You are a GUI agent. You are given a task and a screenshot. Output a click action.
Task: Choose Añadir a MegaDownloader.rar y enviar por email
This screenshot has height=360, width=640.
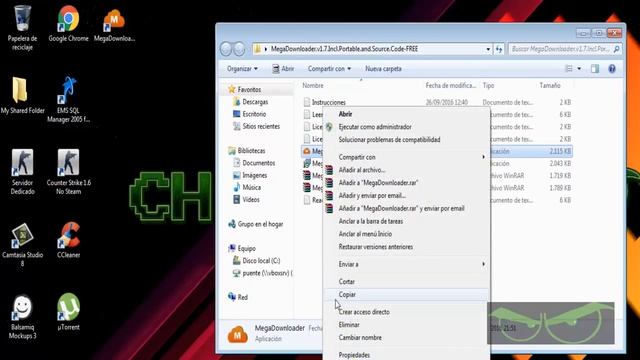pyautogui.click(x=408, y=208)
